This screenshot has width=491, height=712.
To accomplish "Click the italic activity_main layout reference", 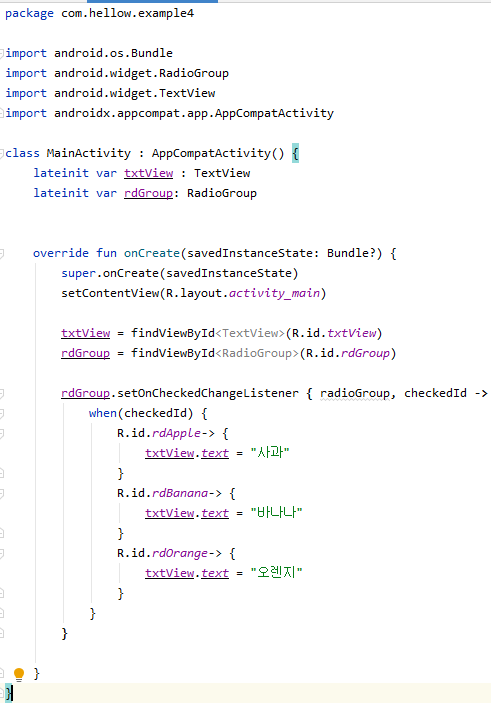I will click(x=274, y=293).
